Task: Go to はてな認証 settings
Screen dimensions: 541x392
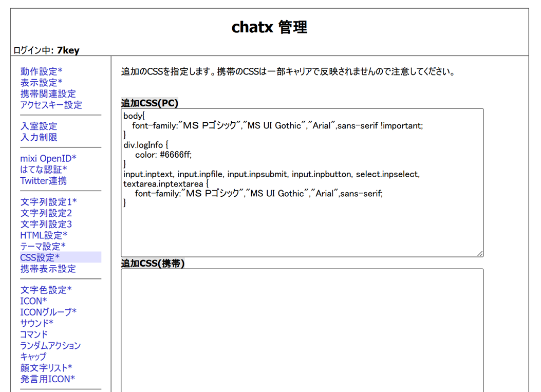Action: [44, 170]
